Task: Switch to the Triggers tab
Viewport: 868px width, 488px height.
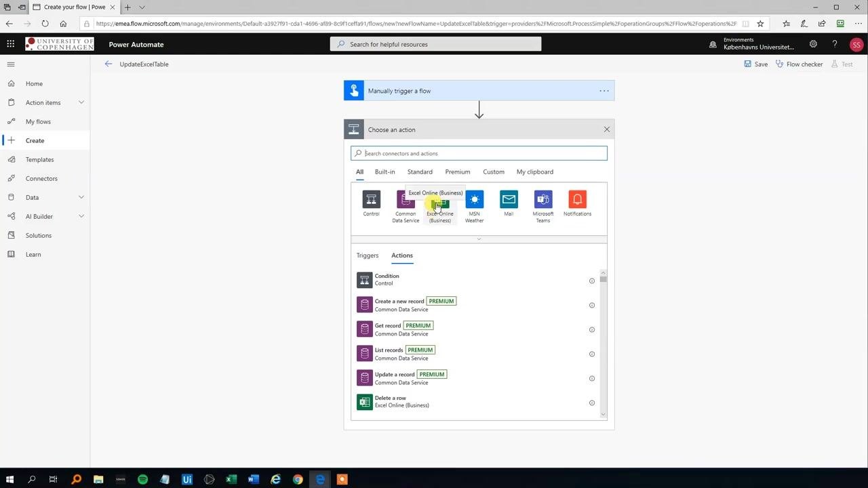Action: [368, 256]
